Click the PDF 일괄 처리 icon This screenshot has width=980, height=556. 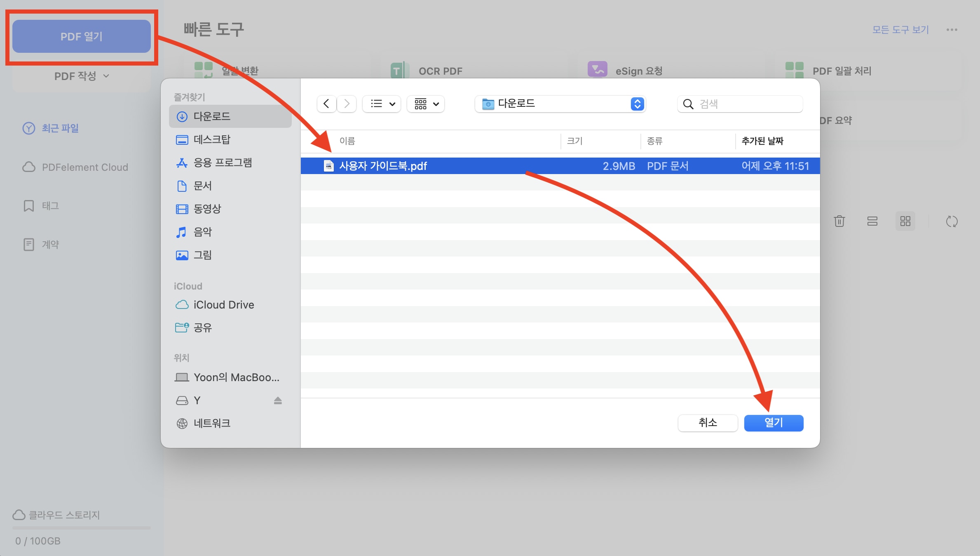794,70
